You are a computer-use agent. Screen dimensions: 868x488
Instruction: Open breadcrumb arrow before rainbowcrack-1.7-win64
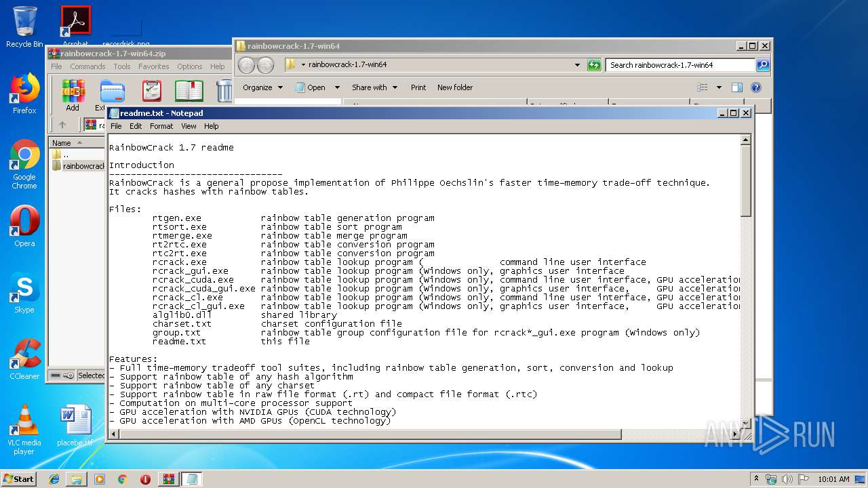tap(304, 65)
